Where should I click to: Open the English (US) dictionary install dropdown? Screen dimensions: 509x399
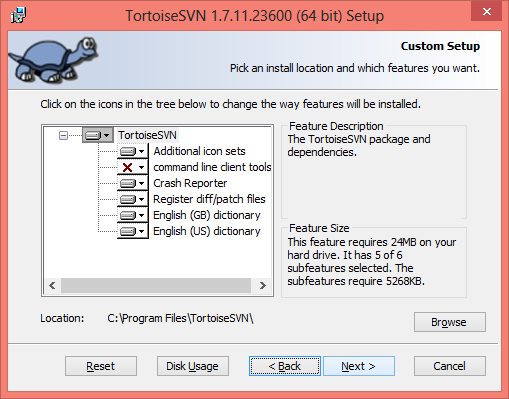click(x=133, y=231)
